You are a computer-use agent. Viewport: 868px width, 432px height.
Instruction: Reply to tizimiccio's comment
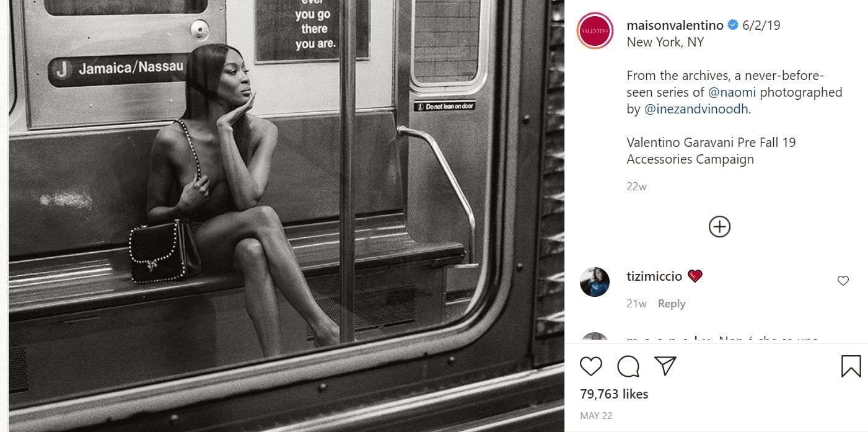point(672,304)
